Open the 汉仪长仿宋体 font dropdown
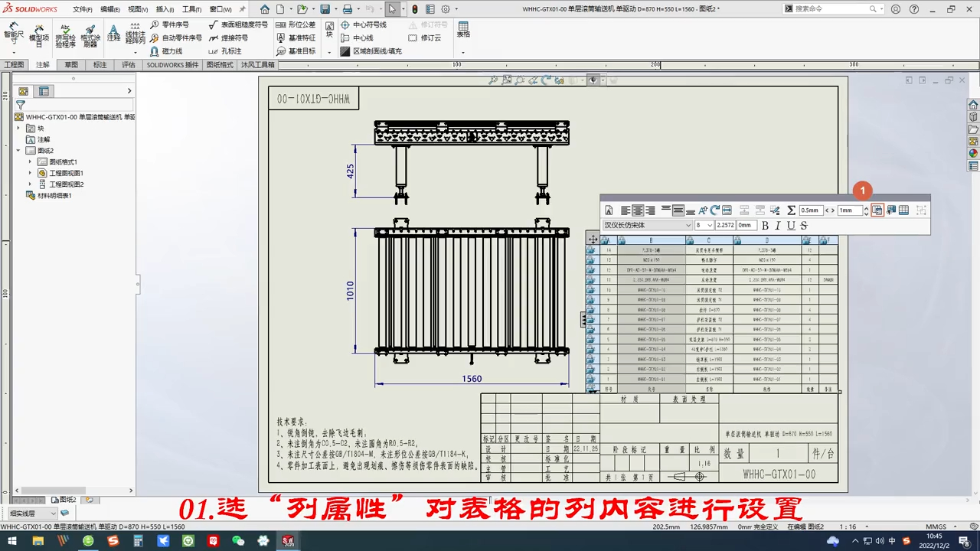 click(x=647, y=225)
